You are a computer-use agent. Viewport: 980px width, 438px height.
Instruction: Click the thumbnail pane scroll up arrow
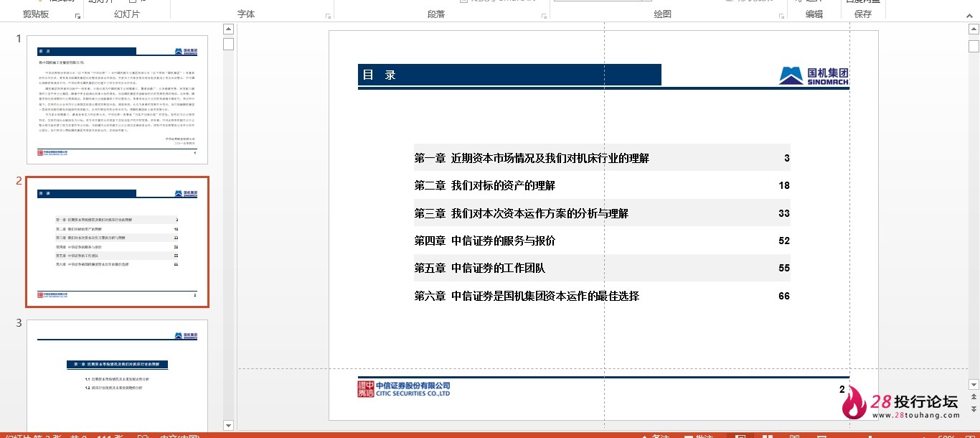coord(229,29)
